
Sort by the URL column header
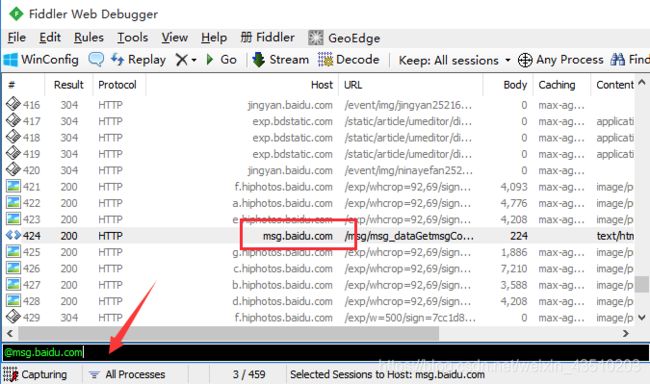353,85
